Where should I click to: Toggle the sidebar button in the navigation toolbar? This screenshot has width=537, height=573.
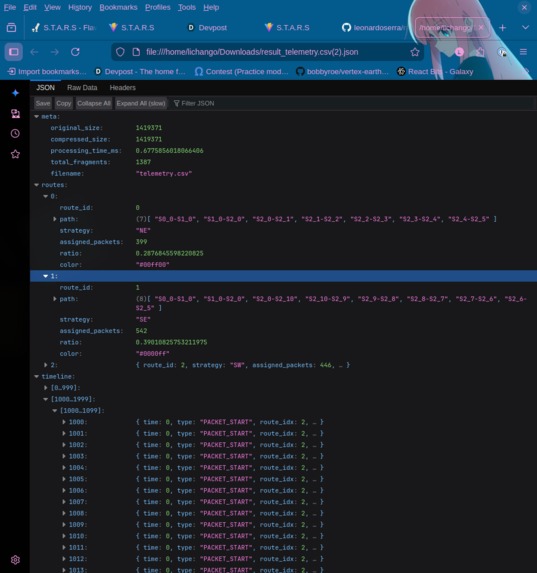(x=14, y=52)
